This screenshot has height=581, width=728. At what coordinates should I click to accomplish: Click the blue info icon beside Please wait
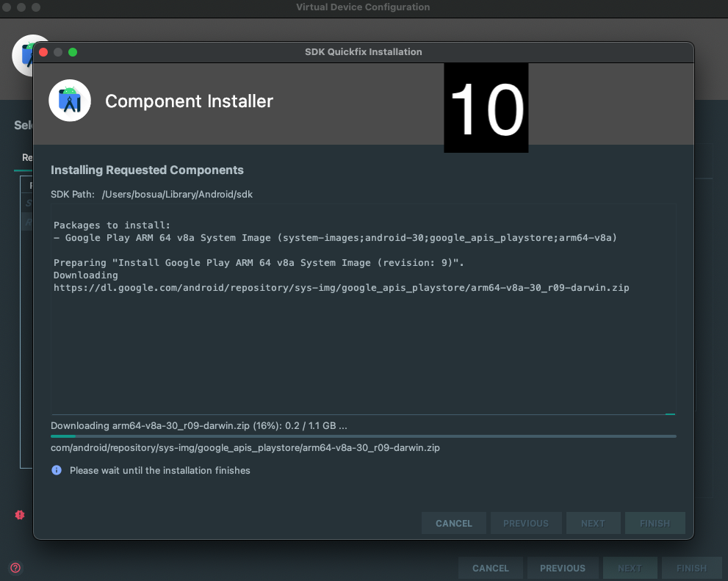coord(57,470)
